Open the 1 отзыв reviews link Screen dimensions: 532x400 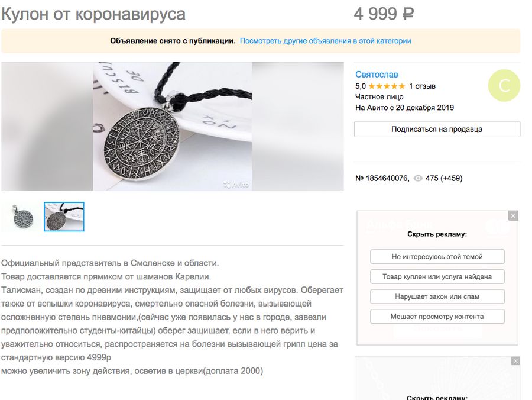(x=422, y=86)
